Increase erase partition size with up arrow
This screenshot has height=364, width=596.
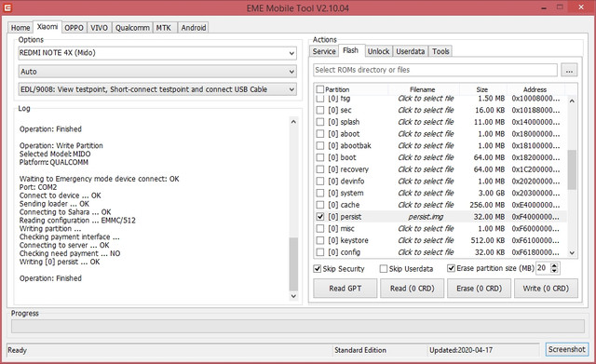point(555,265)
